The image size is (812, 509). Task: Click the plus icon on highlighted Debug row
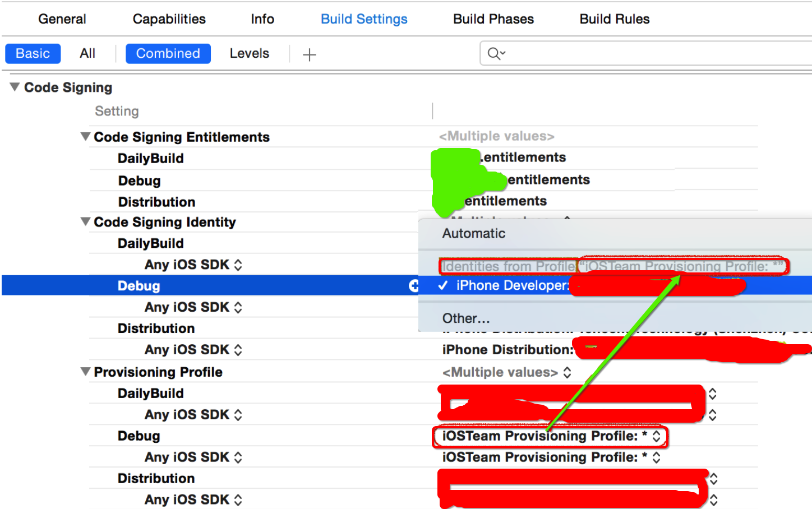click(414, 286)
